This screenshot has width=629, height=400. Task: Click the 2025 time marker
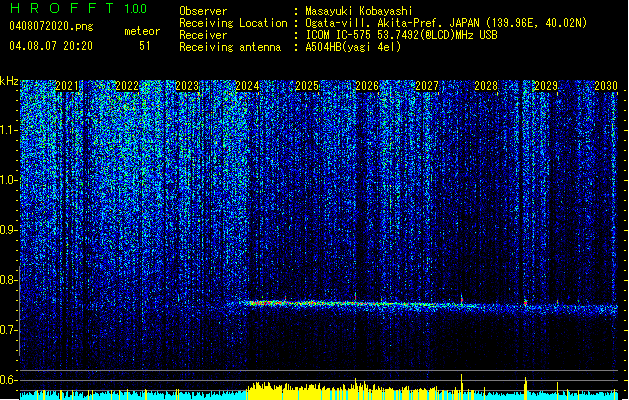tap(307, 86)
